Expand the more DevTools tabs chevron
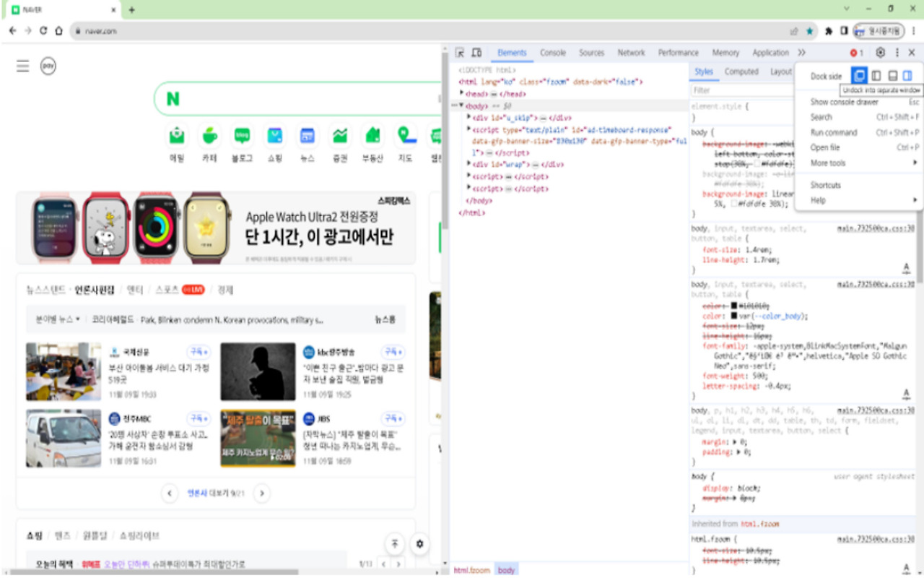Screen dimensions: 924x578 (801, 53)
